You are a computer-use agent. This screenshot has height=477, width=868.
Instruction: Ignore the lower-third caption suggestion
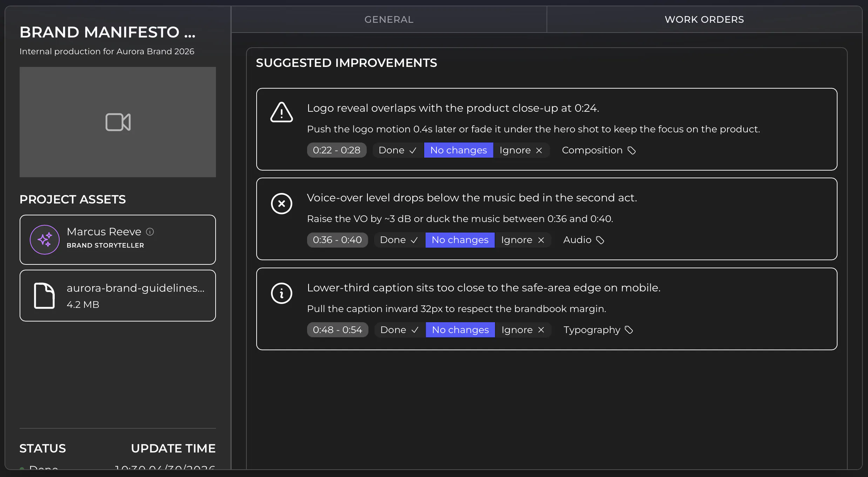click(523, 330)
